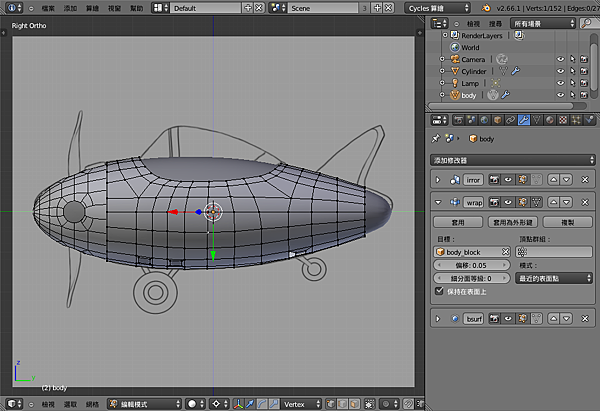The image size is (600, 411).
Task: Click the 3D manipulator toggle icon in viewport header
Action: click(238, 404)
